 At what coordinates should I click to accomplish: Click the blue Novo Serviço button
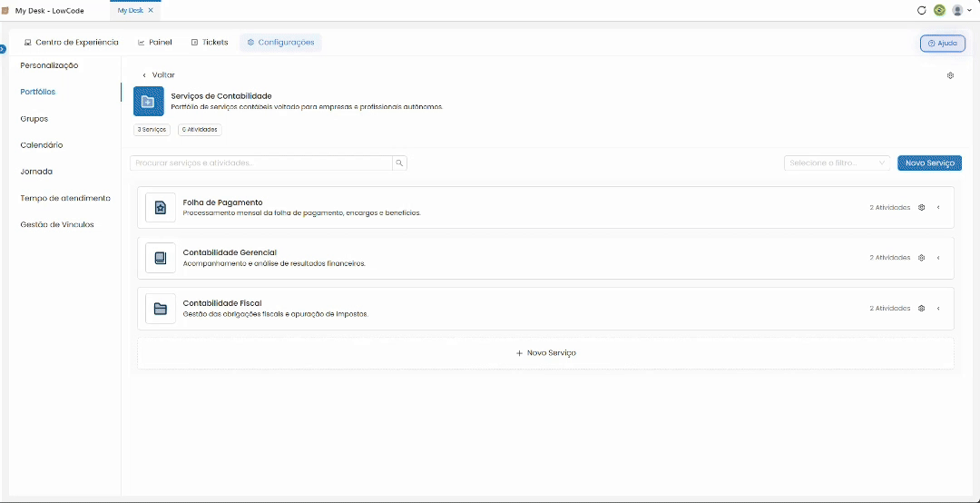pos(929,163)
